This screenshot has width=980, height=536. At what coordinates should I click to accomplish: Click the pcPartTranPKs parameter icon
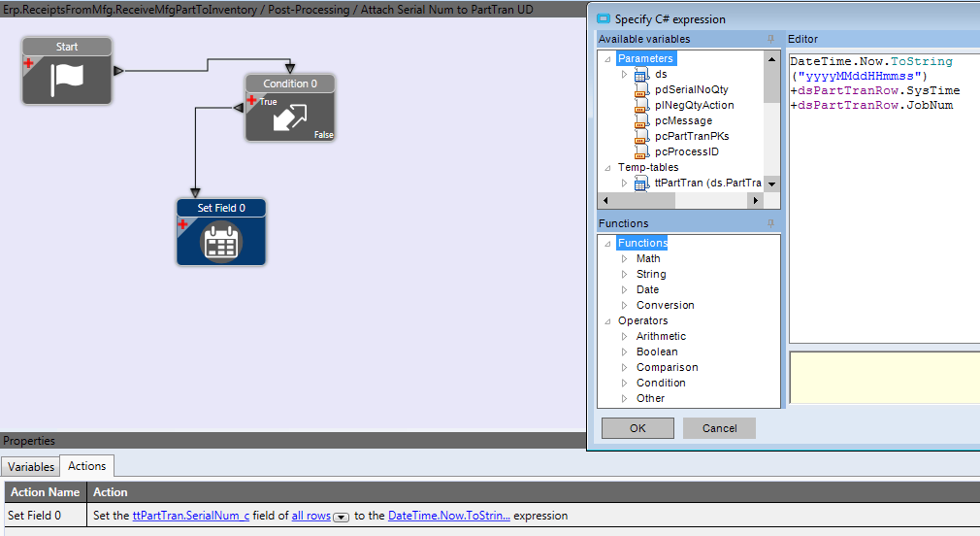[641, 137]
